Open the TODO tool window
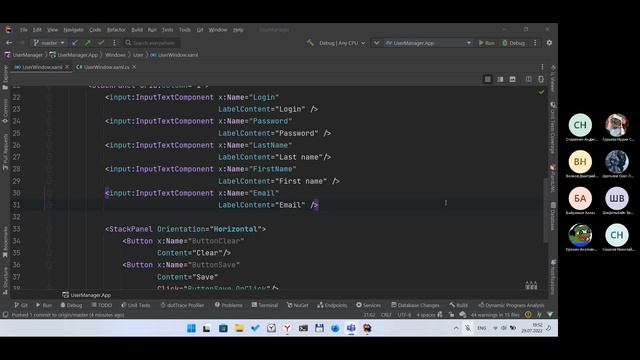Viewport: 640px width, 360px height. tap(102, 305)
